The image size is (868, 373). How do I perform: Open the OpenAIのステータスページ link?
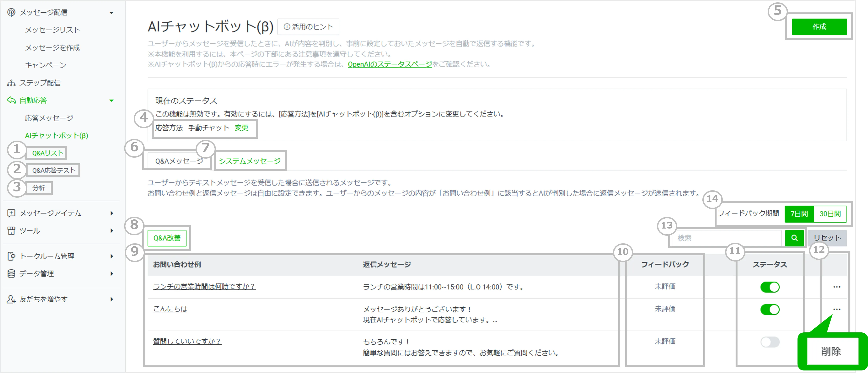tap(390, 64)
